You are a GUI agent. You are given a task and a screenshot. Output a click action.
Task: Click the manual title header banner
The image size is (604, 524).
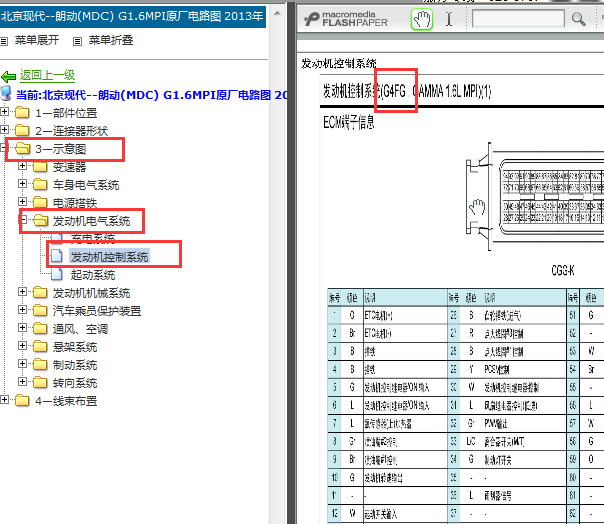click(x=133, y=17)
